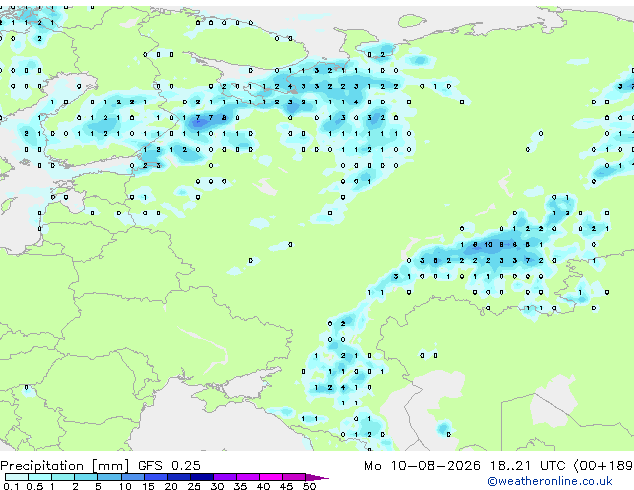
Task: Click the legend label "25"
Action: click(x=194, y=486)
